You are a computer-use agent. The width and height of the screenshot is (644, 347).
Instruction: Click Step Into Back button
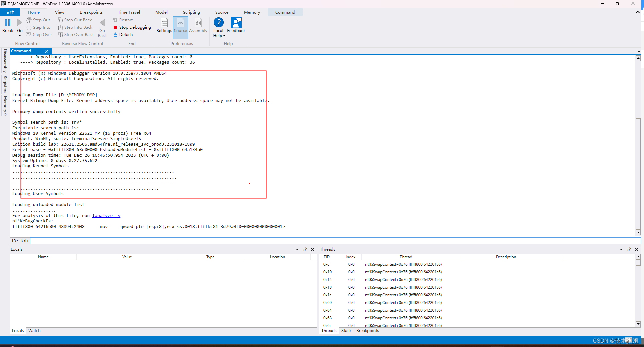pyautogui.click(x=75, y=27)
